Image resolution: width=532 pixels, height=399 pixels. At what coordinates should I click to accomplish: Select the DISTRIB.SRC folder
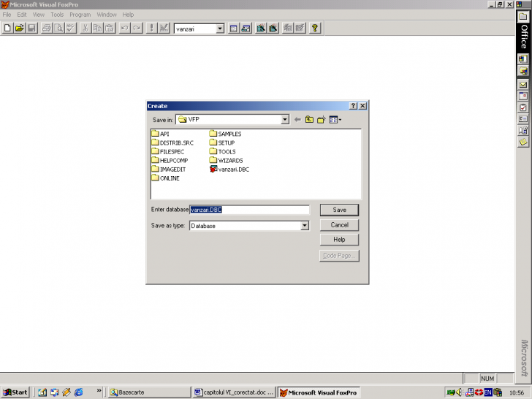(x=172, y=142)
